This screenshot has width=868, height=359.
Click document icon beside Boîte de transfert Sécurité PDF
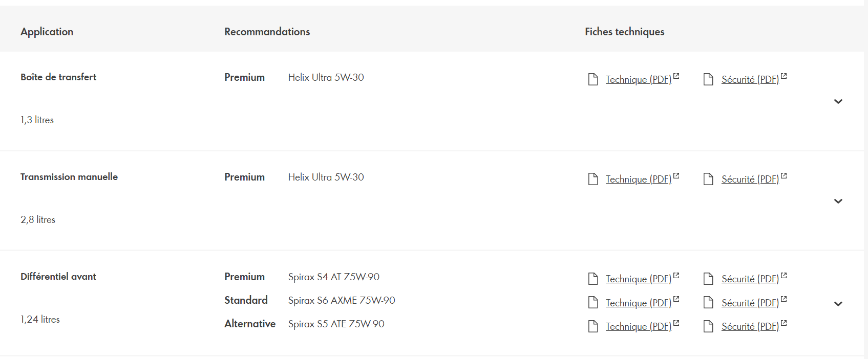click(708, 79)
